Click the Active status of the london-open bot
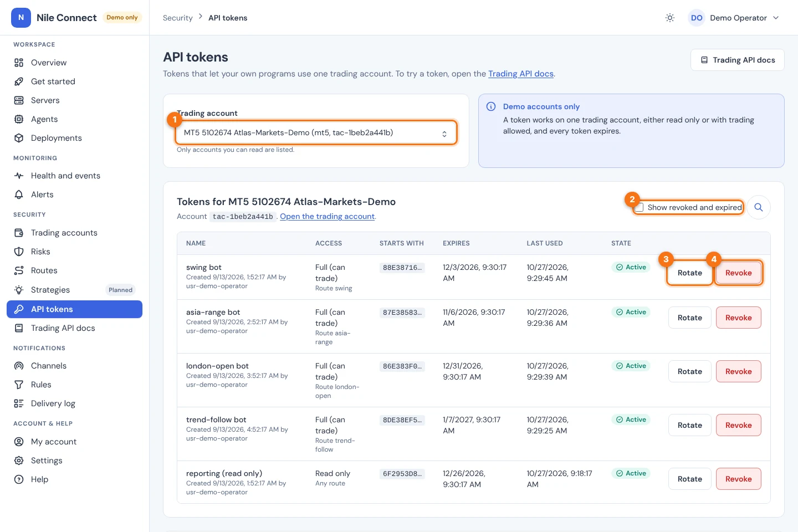Image resolution: width=798 pixels, height=532 pixels. [x=631, y=366]
